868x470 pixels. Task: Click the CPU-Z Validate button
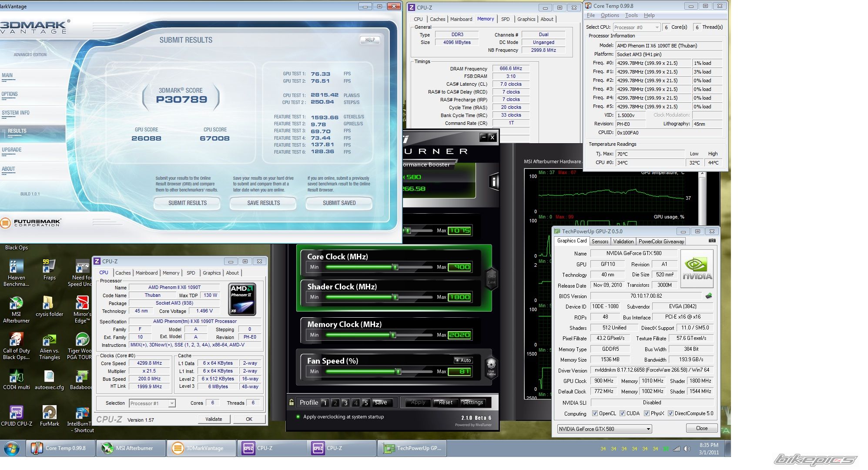(x=213, y=419)
